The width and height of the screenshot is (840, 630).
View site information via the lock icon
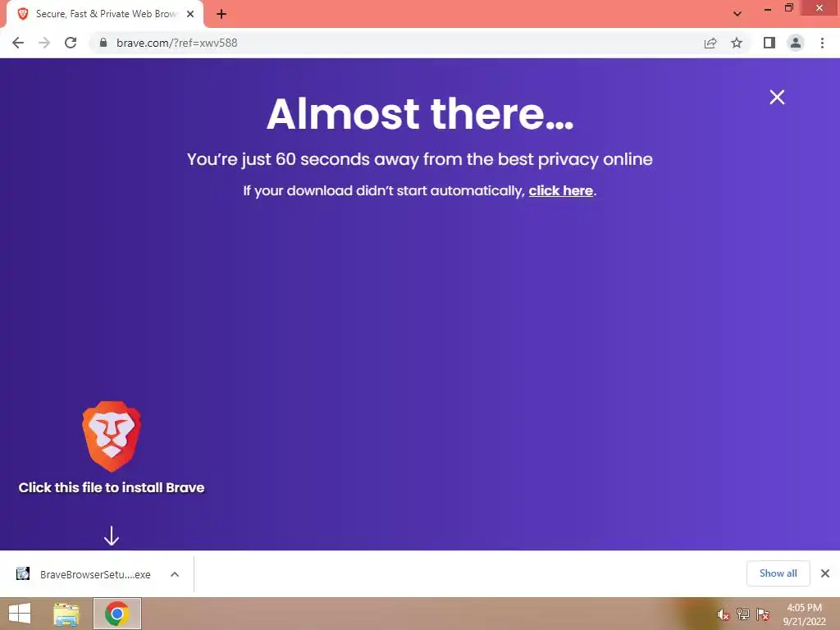(x=103, y=43)
